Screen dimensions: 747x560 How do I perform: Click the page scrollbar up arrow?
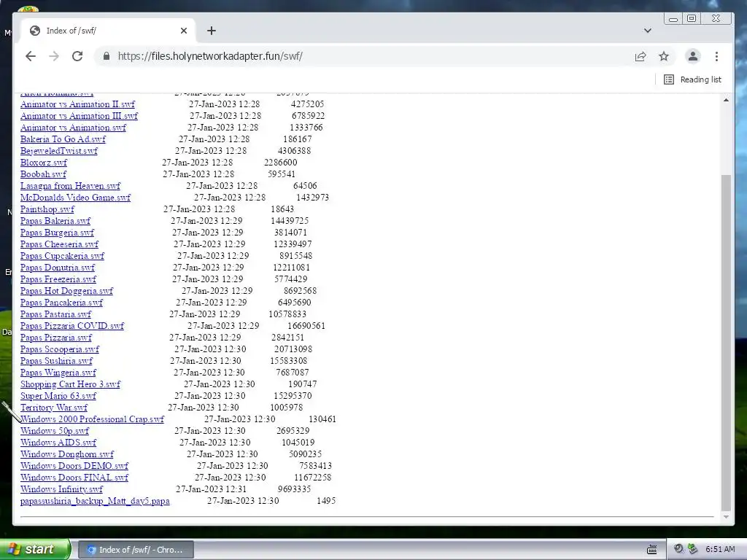click(726, 100)
